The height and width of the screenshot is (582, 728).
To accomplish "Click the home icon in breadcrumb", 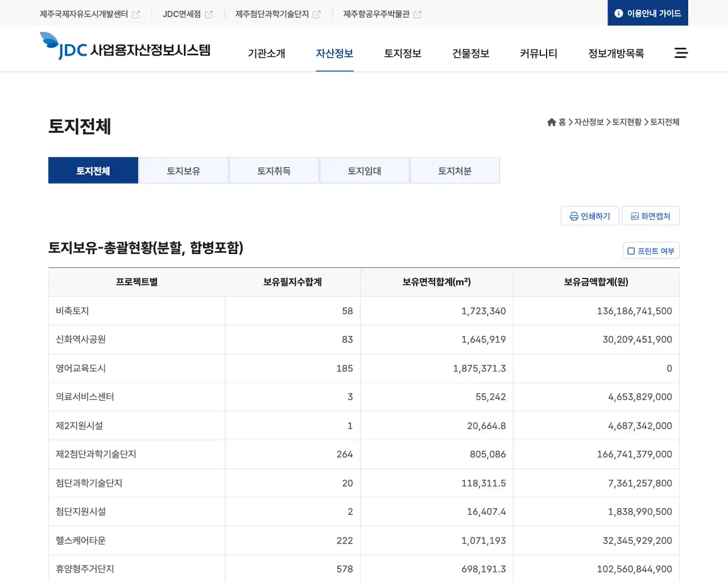I will (551, 122).
